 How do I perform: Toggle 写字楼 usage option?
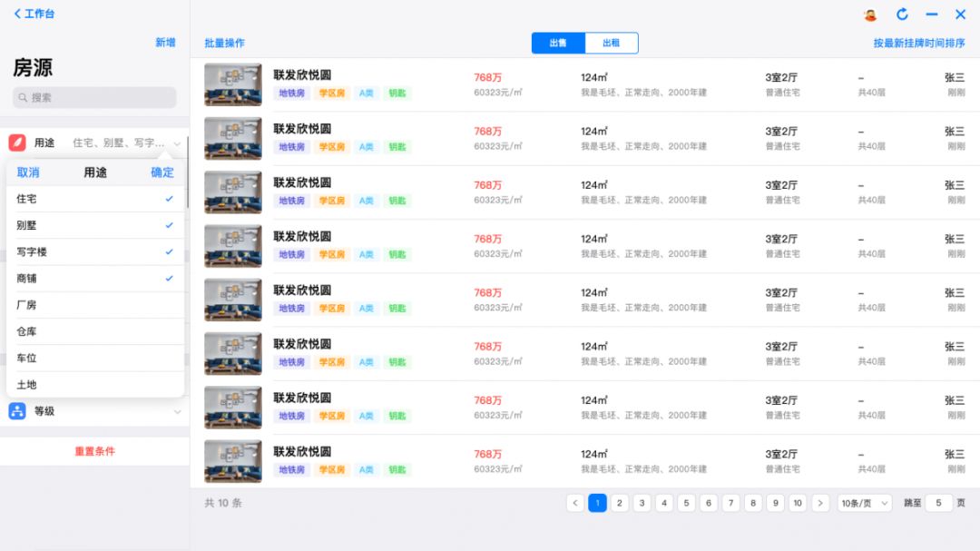(x=95, y=252)
